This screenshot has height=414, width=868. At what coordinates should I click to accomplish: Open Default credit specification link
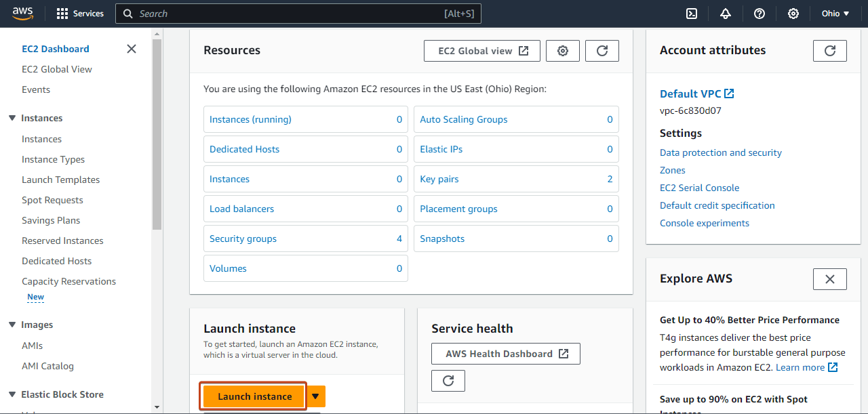pos(717,205)
